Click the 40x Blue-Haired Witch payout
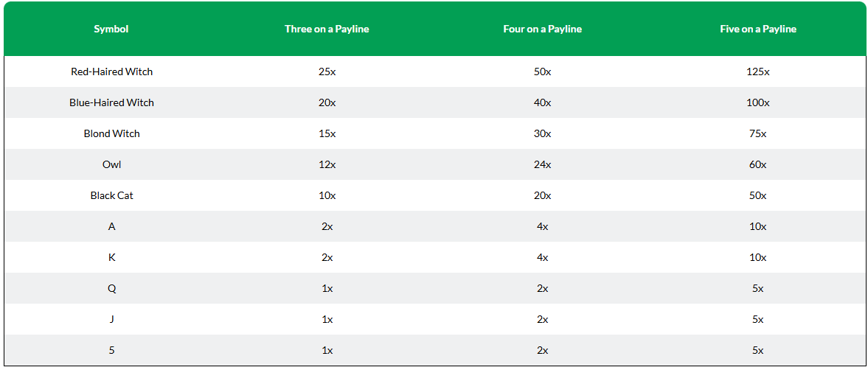Image resolution: width=868 pixels, height=370 pixels. pyautogui.click(x=543, y=102)
